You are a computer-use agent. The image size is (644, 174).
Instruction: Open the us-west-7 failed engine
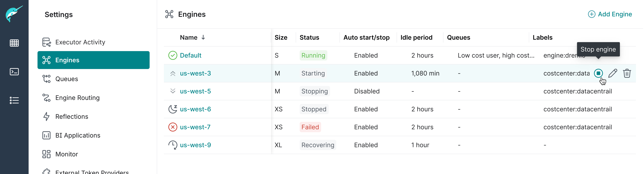coord(195,127)
